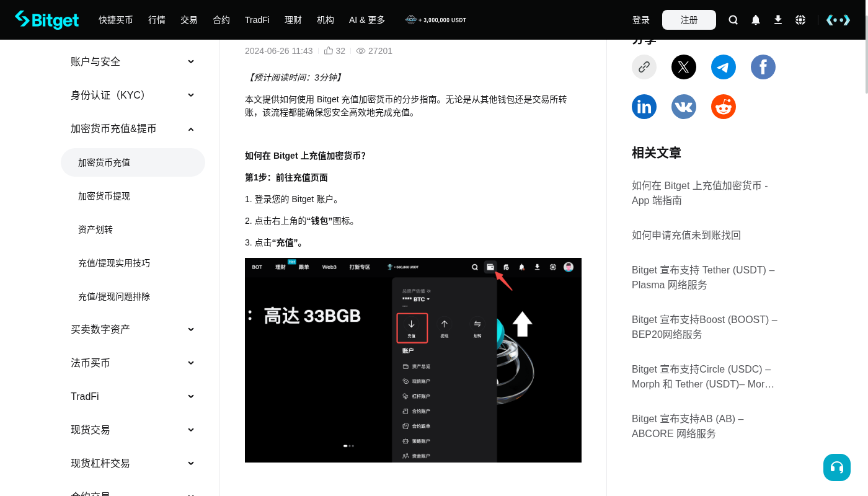Open customer support headset chat
This screenshot has height=496, width=868.
837,467
